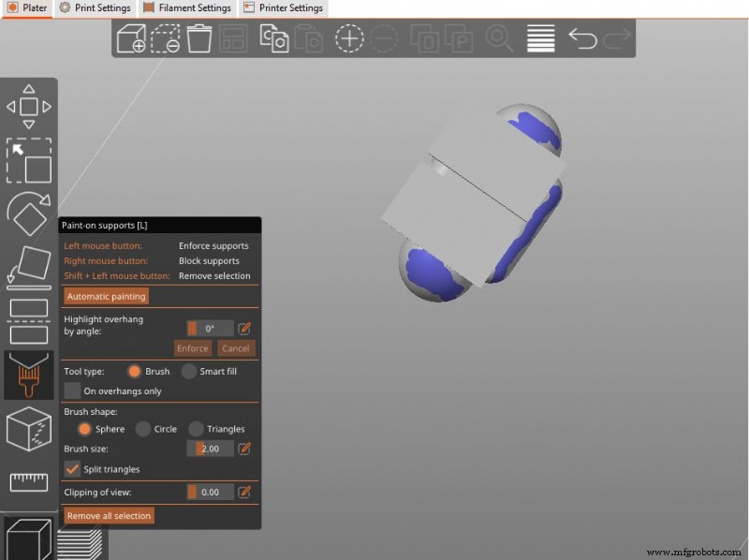Edit the overhang angle value icon
The width and height of the screenshot is (749, 560).
[x=244, y=329]
